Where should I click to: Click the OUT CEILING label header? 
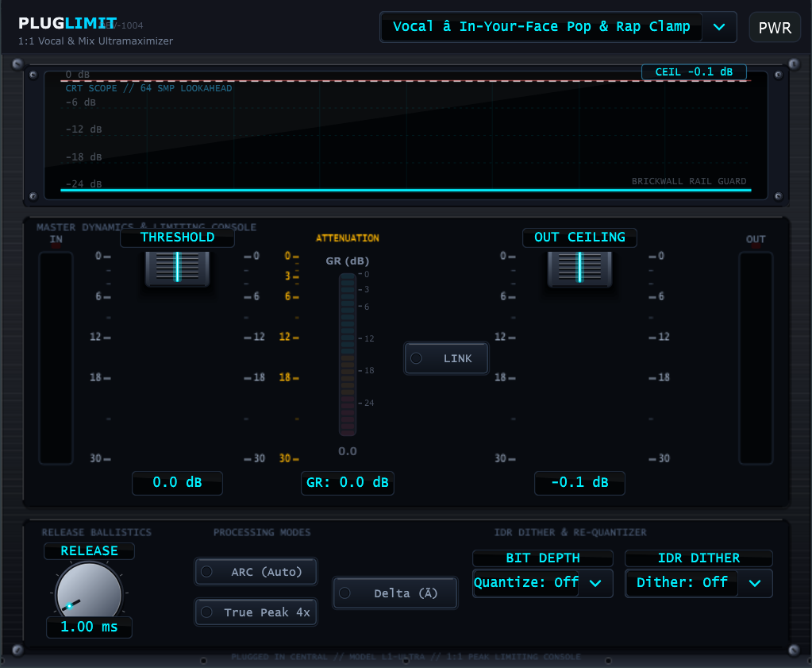pos(579,237)
